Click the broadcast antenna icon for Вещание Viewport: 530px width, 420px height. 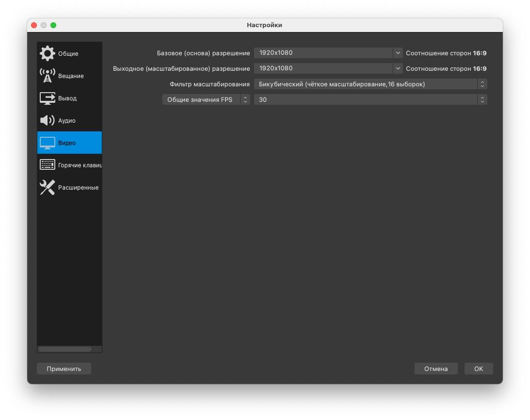click(48, 76)
